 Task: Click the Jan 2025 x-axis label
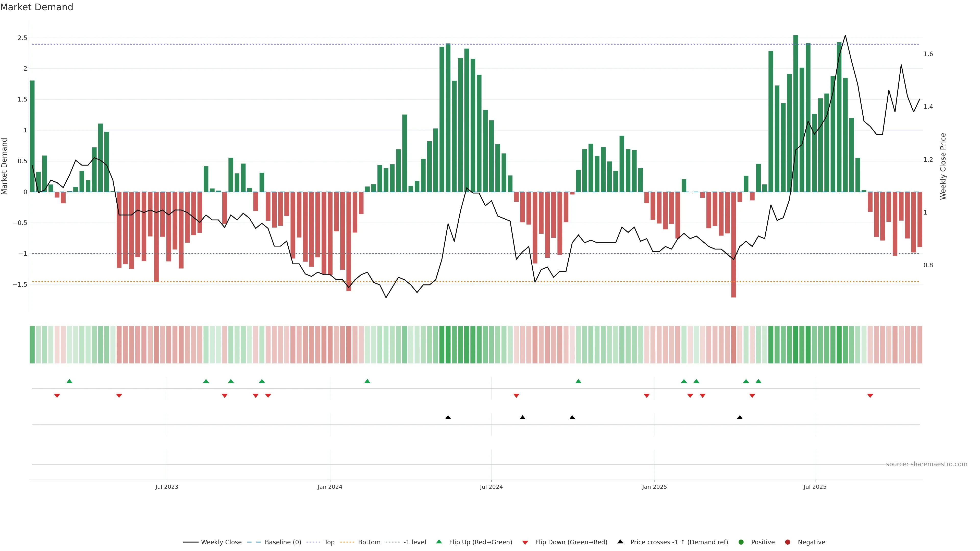(x=654, y=487)
